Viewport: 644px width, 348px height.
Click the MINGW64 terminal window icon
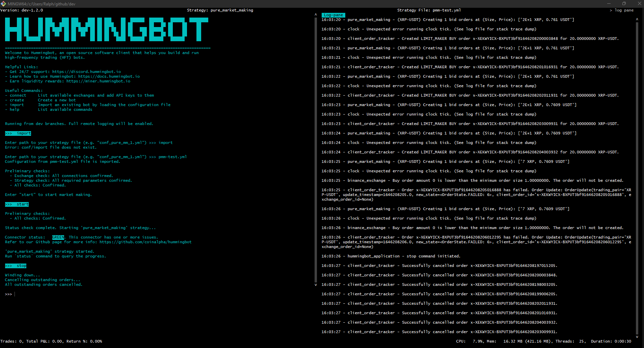[3, 4]
